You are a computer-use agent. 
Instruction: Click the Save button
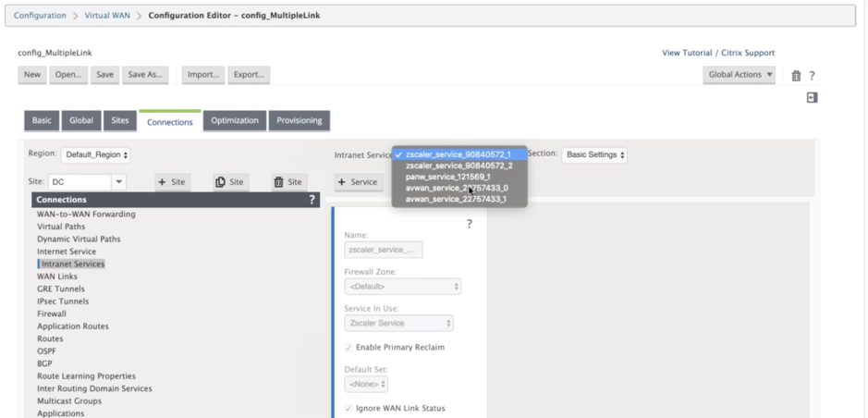point(104,75)
